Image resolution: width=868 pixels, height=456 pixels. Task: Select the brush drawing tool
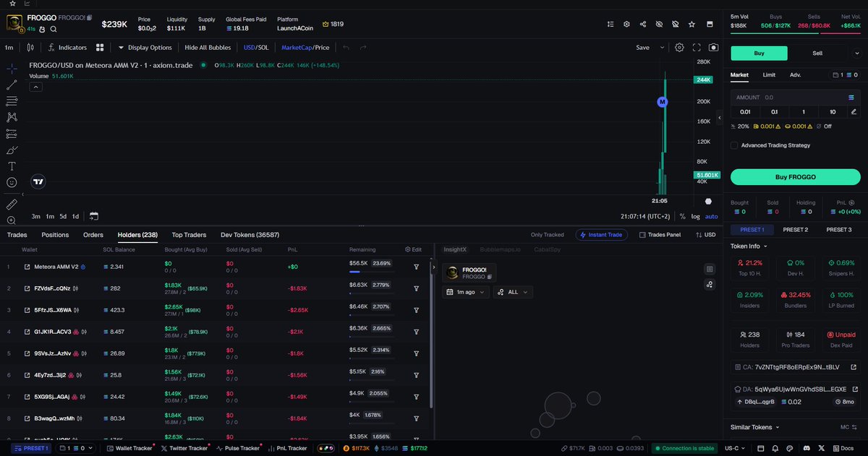pyautogui.click(x=12, y=150)
